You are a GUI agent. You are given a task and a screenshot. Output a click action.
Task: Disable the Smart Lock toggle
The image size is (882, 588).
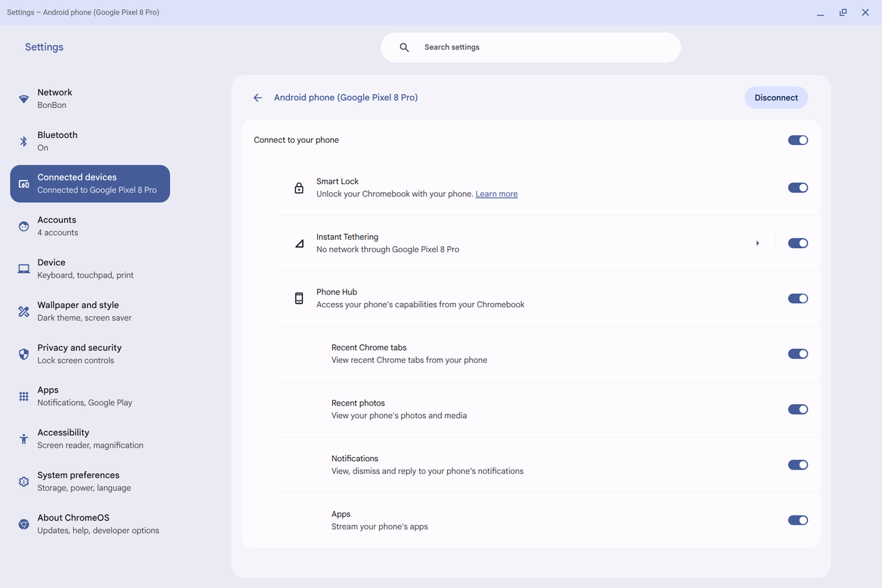click(x=798, y=187)
